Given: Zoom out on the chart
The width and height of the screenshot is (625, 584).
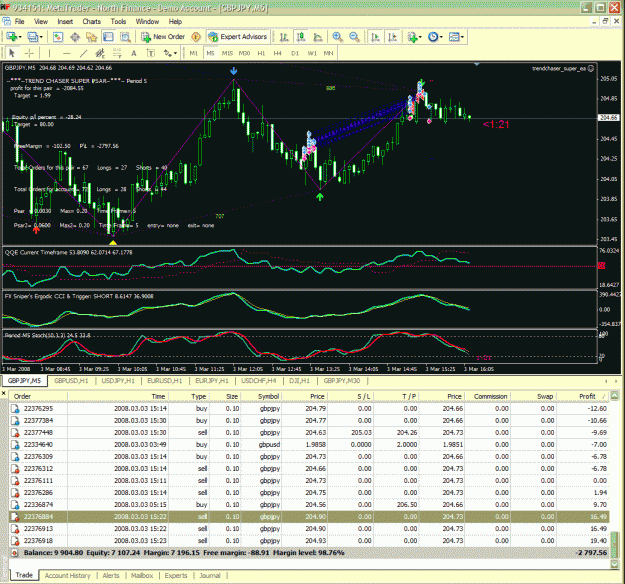Looking at the screenshot, I should (354, 37).
